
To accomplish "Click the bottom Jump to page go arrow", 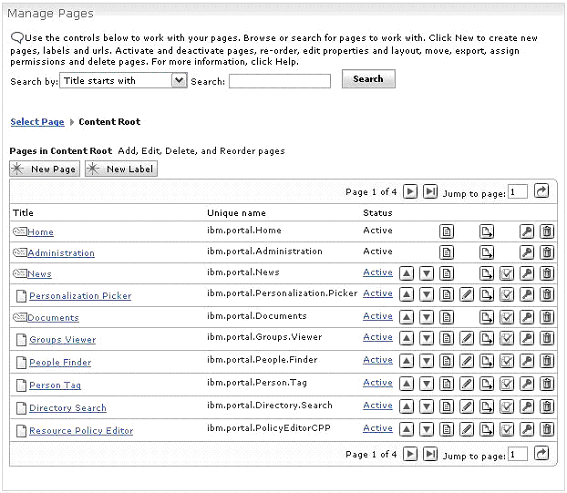I will pos(542,454).
